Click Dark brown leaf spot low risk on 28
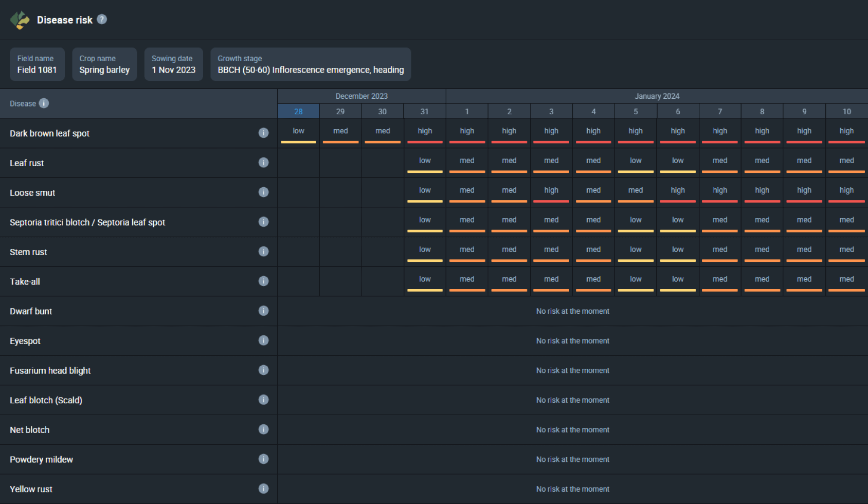Image resolution: width=868 pixels, height=504 pixels. pos(298,133)
